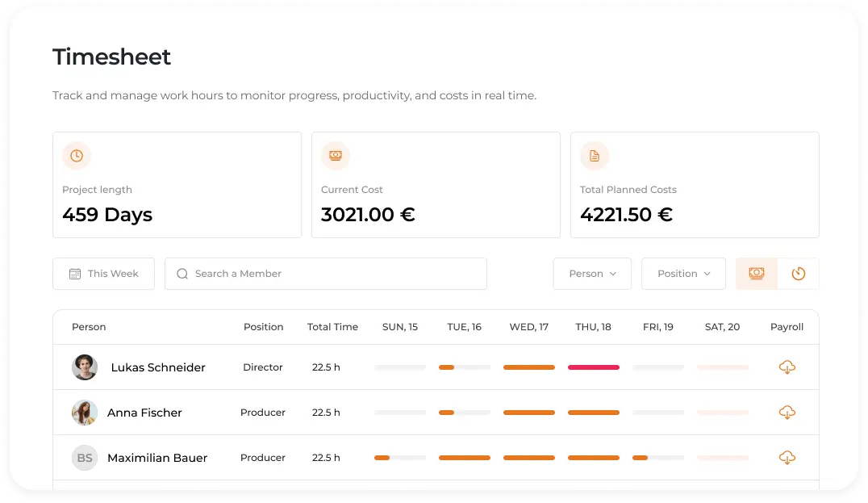Download payroll for Lukas Schneider

coord(787,367)
